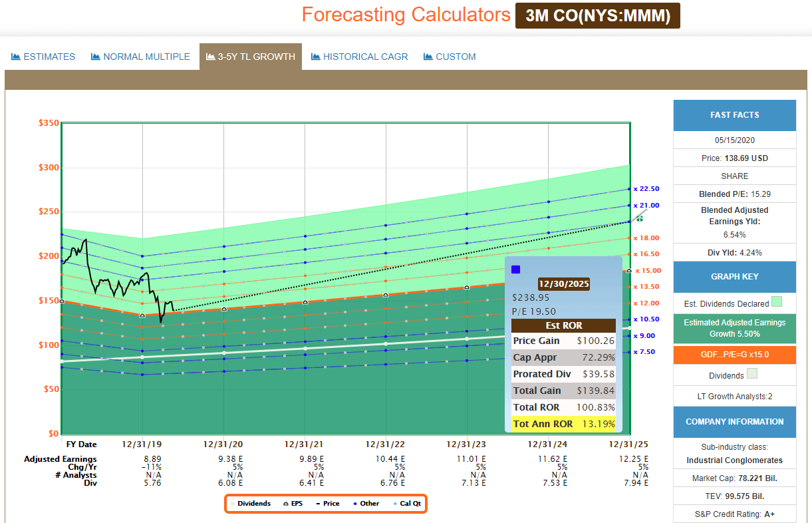
Task: Click the blue square in the ROR tooltip
Action: click(x=515, y=269)
